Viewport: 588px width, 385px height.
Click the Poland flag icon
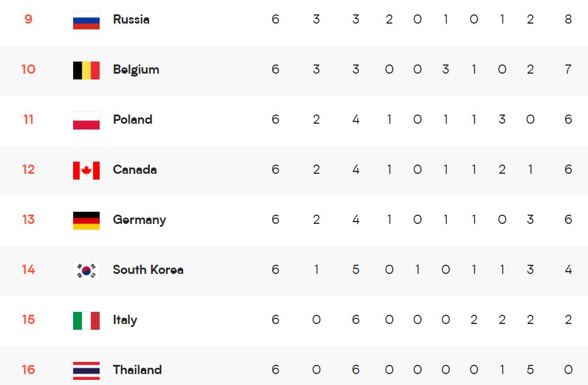click(86, 120)
